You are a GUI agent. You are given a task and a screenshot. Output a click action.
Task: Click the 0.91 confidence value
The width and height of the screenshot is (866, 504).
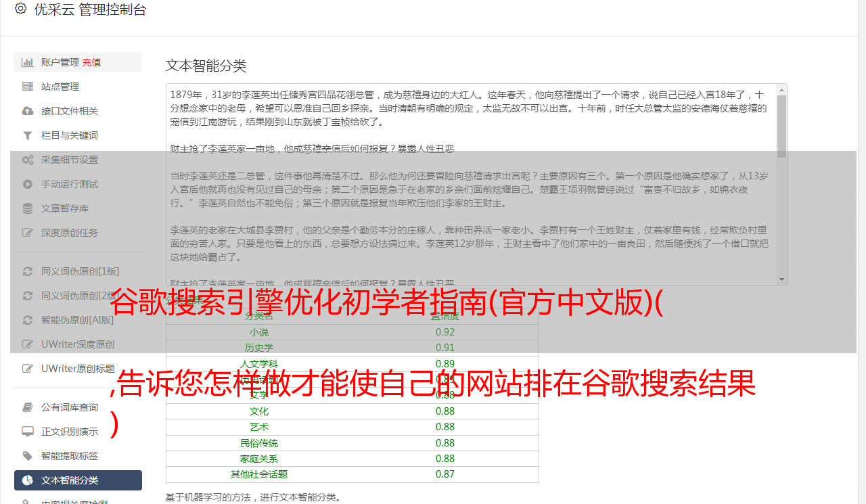(x=445, y=348)
